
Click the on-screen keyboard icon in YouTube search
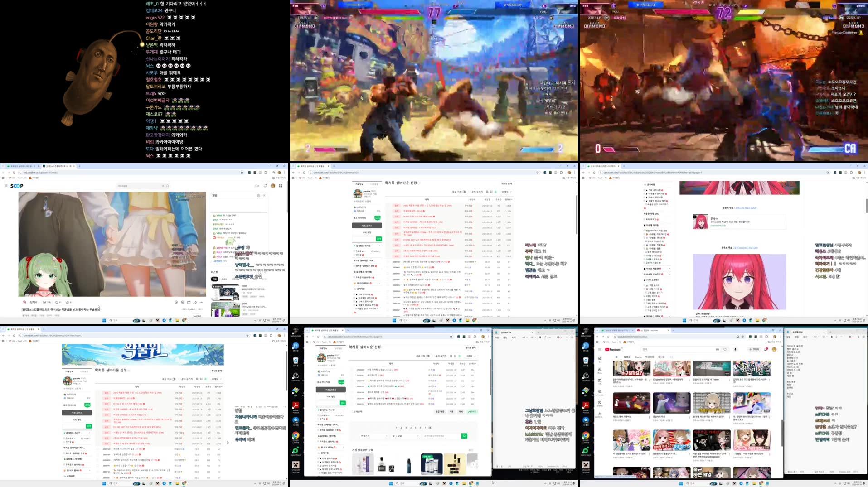717,349
